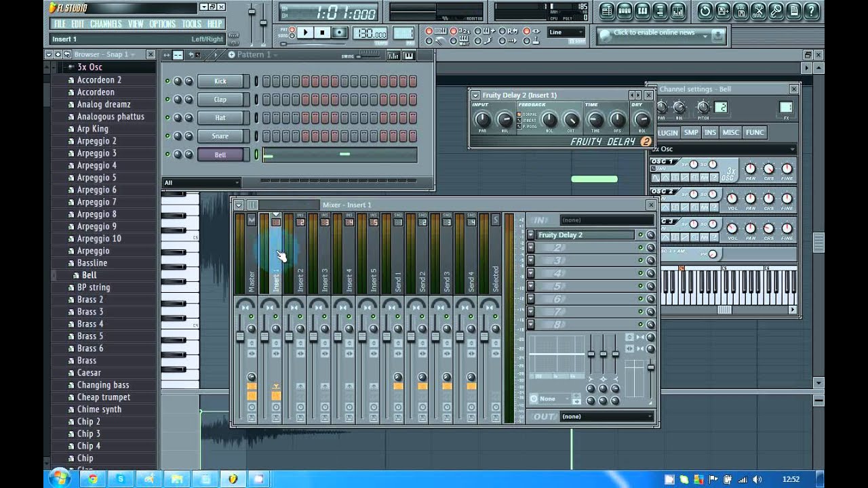Open Fruity Delay 2 window options menu arrow
The height and width of the screenshot is (488, 868).
(475, 95)
